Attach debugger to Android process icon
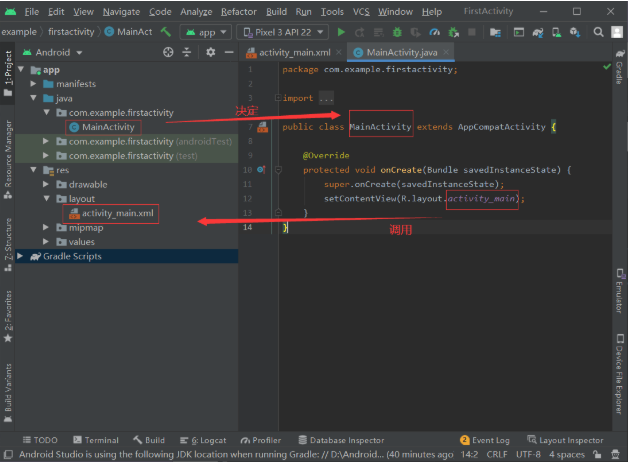This screenshot has height=463, width=629. click(x=453, y=32)
